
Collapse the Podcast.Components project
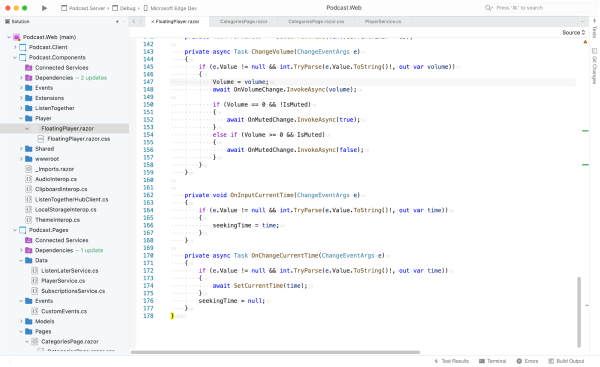[15, 57]
